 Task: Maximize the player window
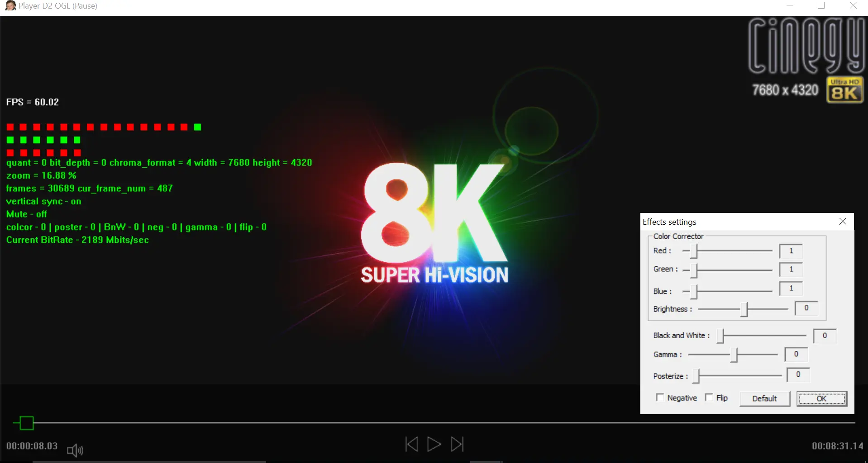(x=821, y=6)
